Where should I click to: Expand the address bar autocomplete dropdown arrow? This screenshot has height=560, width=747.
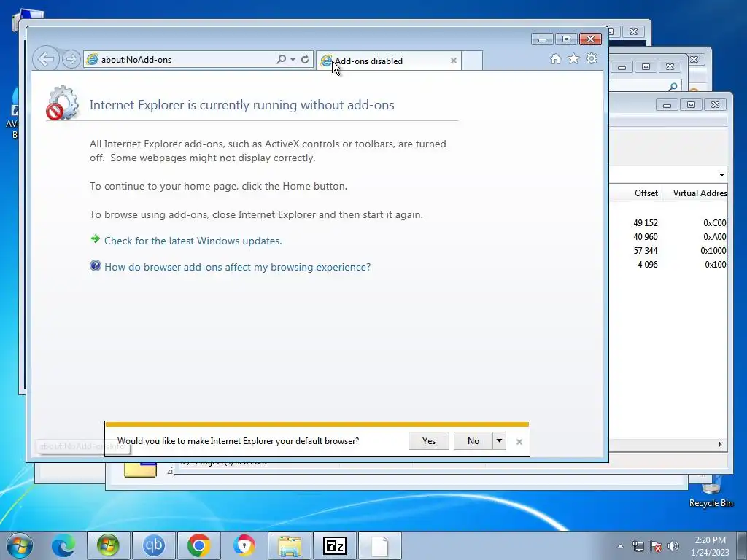pyautogui.click(x=293, y=60)
